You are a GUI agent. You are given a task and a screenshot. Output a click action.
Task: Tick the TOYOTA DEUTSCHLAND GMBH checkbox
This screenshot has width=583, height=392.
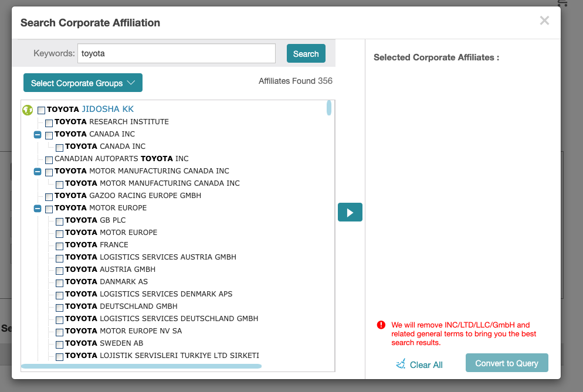coord(59,307)
